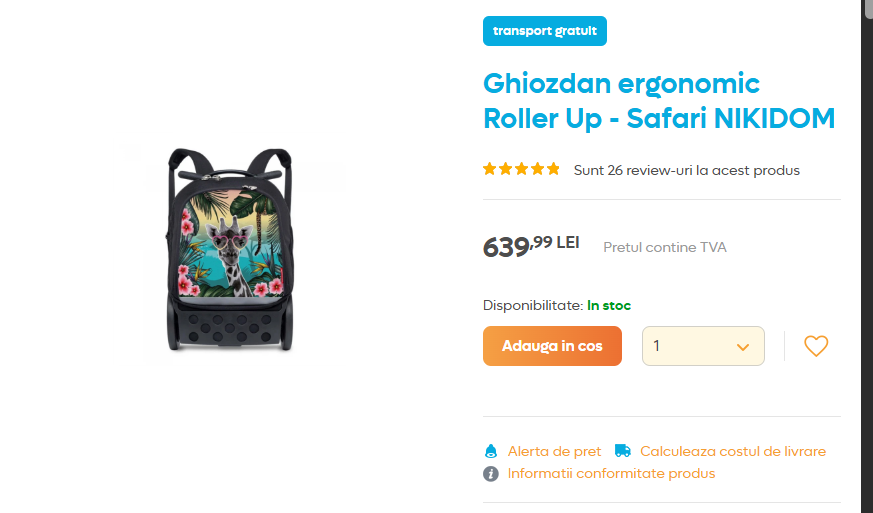Click the info icon beside conformitate
This screenshot has height=513, width=873.
[491, 473]
